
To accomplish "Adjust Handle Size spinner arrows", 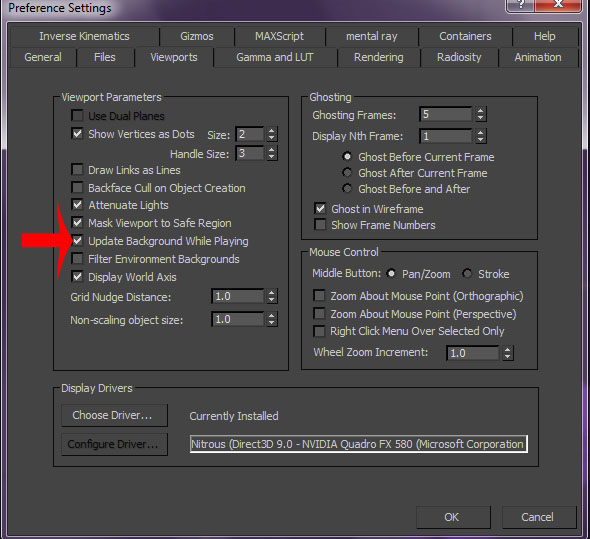I will click(x=272, y=153).
